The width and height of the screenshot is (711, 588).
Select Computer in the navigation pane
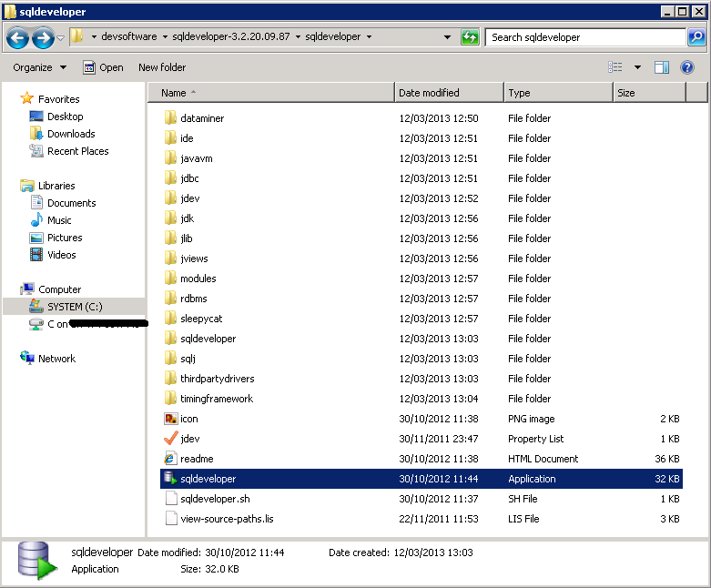[59, 289]
